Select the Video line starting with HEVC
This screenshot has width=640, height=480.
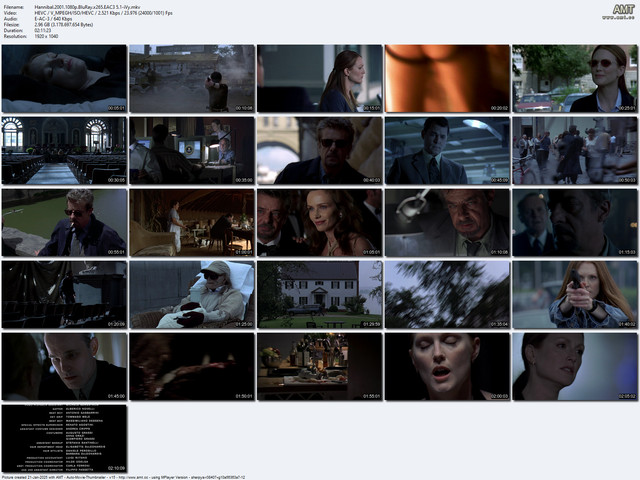point(104,13)
